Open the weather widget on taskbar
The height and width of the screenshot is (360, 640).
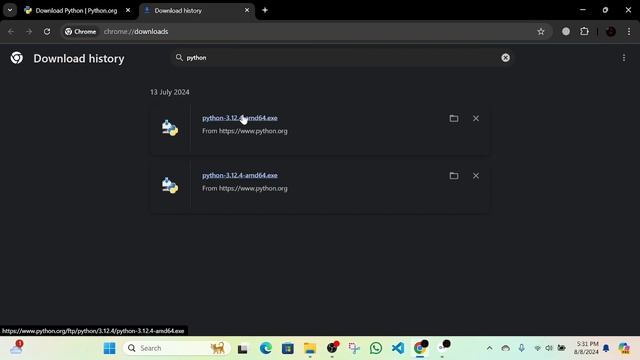click(16, 348)
